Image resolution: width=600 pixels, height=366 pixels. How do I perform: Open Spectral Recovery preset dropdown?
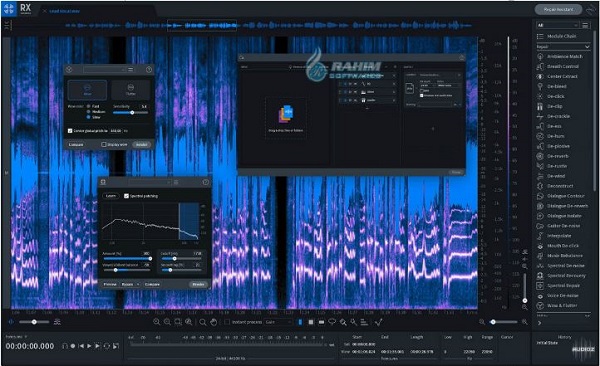149,182
